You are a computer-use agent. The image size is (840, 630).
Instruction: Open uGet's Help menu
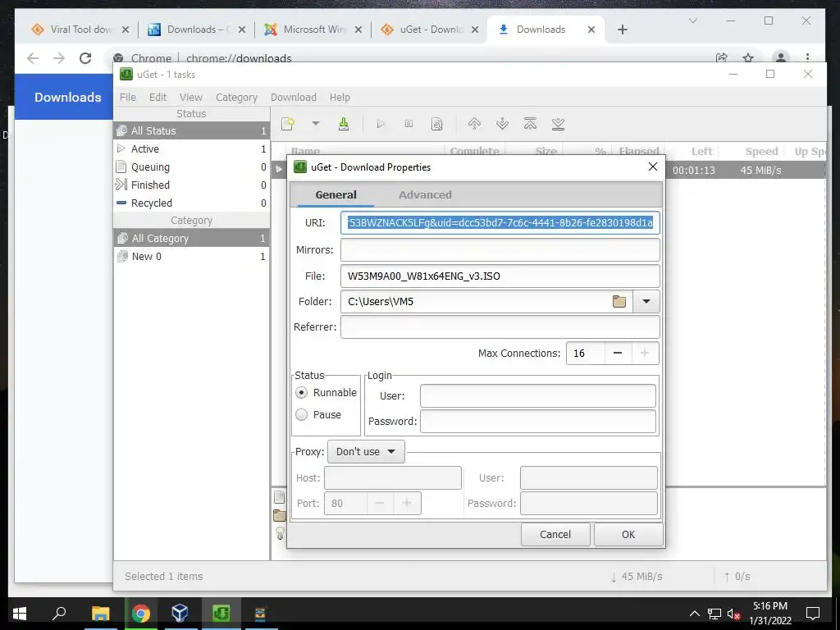[x=340, y=97]
